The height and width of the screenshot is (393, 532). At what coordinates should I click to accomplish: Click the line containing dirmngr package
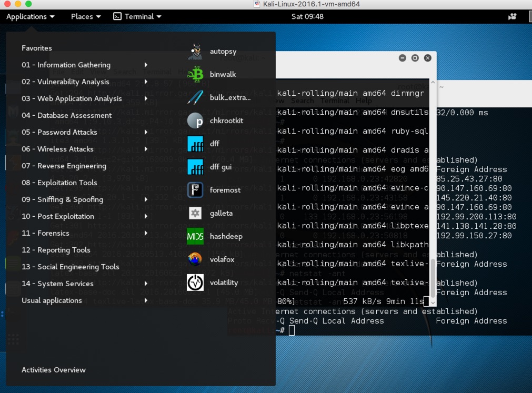[x=350, y=93]
